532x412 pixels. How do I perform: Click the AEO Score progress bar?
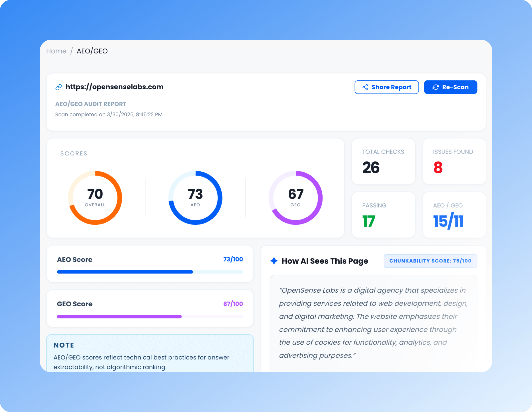(150, 272)
